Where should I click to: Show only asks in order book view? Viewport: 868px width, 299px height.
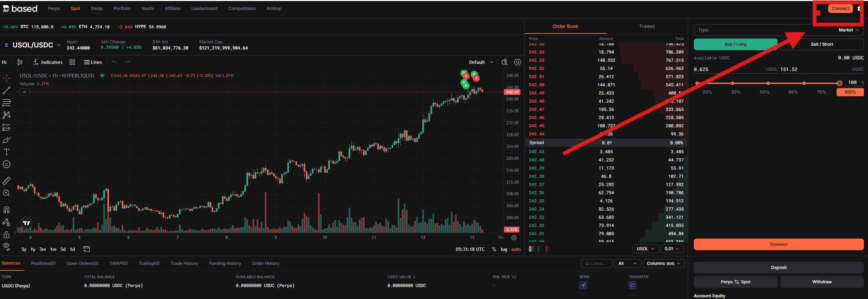click(x=548, y=249)
